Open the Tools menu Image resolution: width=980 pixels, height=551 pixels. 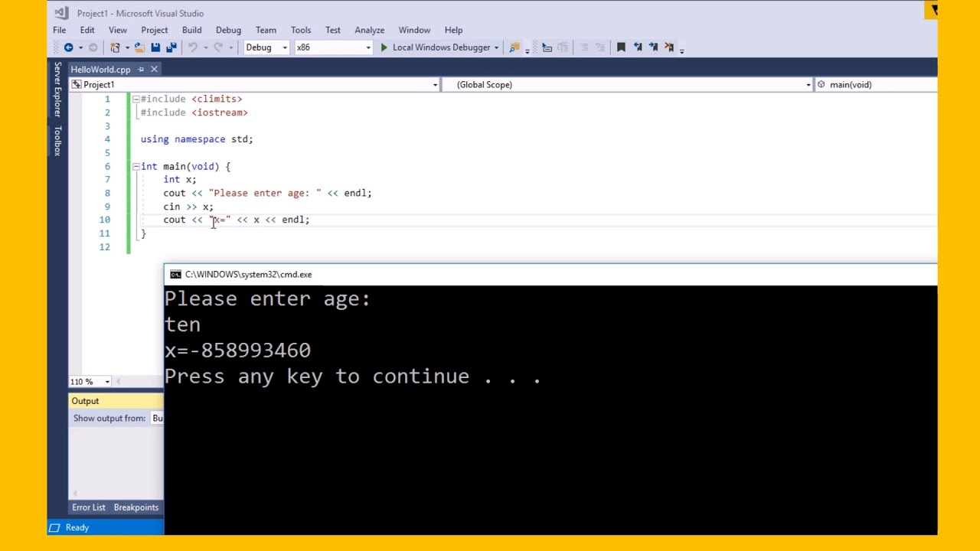[x=301, y=30]
